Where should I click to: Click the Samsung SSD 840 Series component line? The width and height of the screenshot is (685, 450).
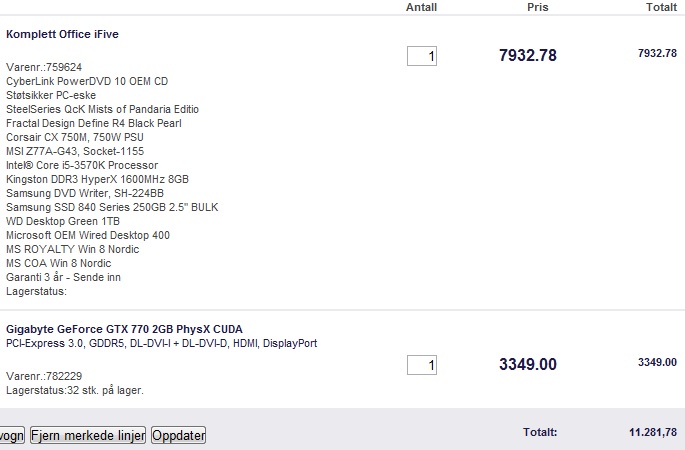[112, 207]
